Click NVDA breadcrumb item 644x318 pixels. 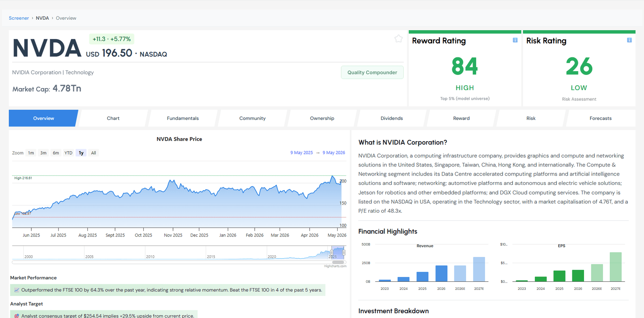(x=42, y=18)
